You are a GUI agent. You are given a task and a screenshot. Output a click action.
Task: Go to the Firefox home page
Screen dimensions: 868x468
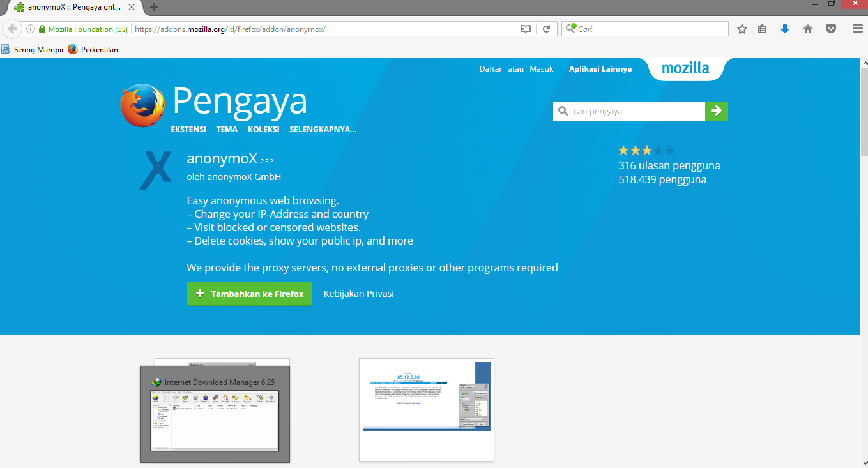tap(808, 29)
